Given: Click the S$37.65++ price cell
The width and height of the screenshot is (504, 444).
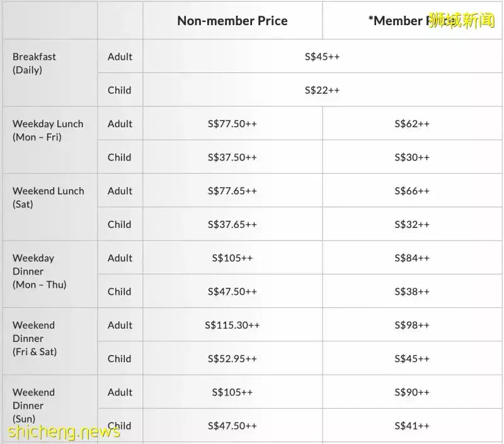Looking at the screenshot, I should (x=232, y=224).
